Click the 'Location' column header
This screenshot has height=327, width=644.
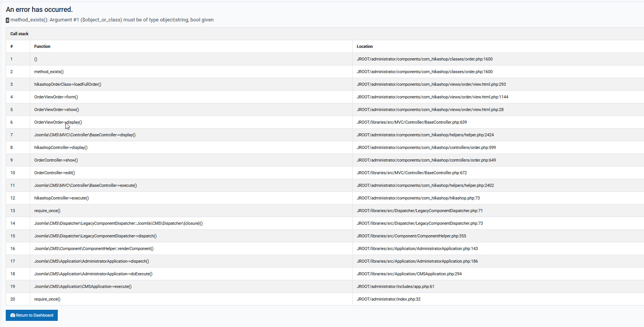(365, 46)
